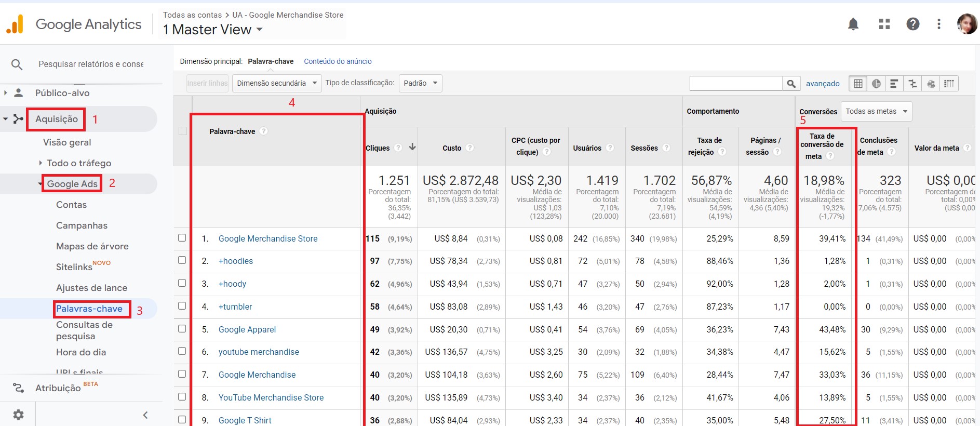The height and width of the screenshot is (426, 980).
Task: Switch to performance bar view
Action: click(894, 84)
